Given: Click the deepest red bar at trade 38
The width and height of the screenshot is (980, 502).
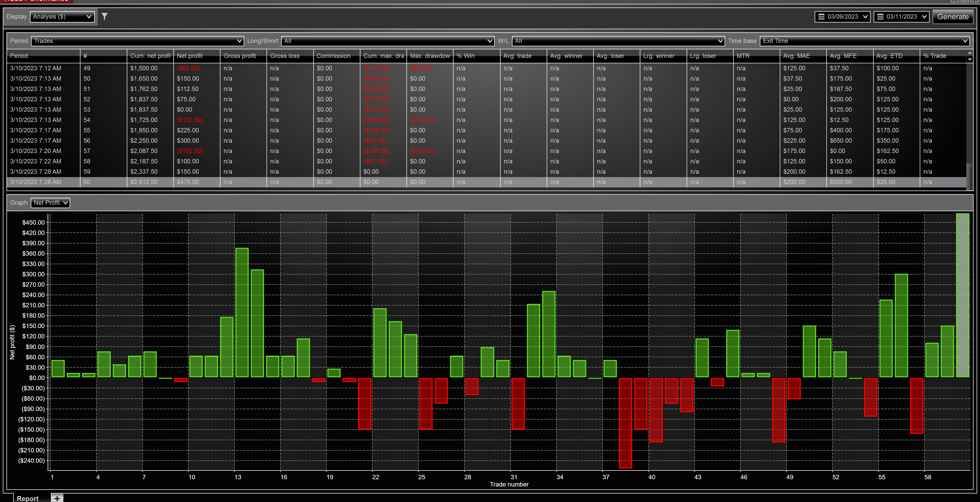Looking at the screenshot, I should [625, 423].
